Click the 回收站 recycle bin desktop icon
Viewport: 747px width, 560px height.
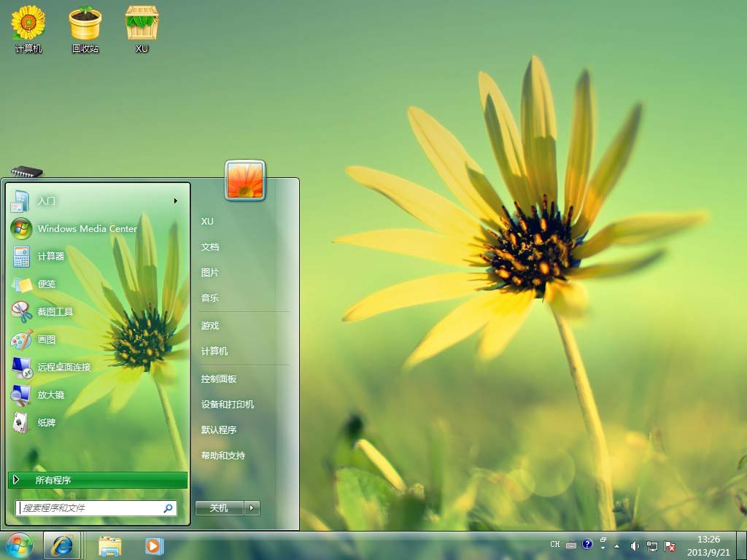[x=85, y=30]
